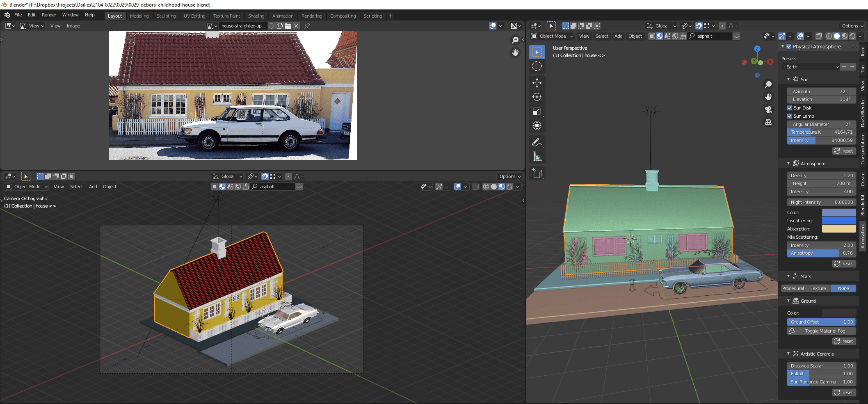Open the Render menu
Viewport: 868px width, 404px height.
click(x=49, y=15)
